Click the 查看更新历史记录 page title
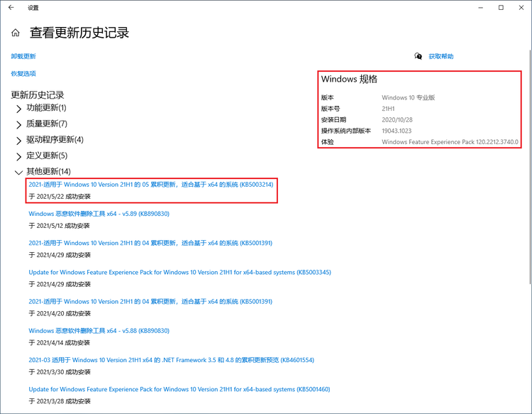 79,33
